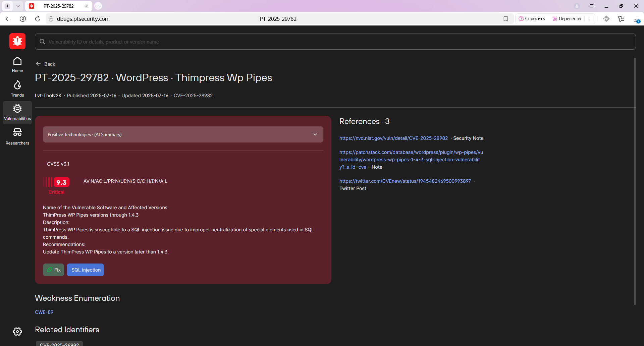Image resolution: width=644 pixels, height=346 pixels.
Task: Click the green Fix tag button
Action: tap(53, 270)
